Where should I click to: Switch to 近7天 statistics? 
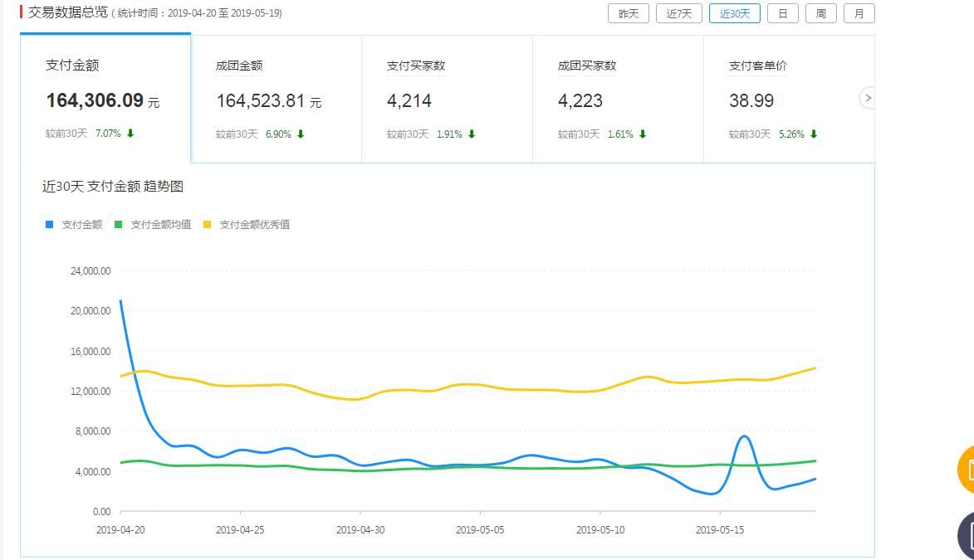(x=678, y=13)
